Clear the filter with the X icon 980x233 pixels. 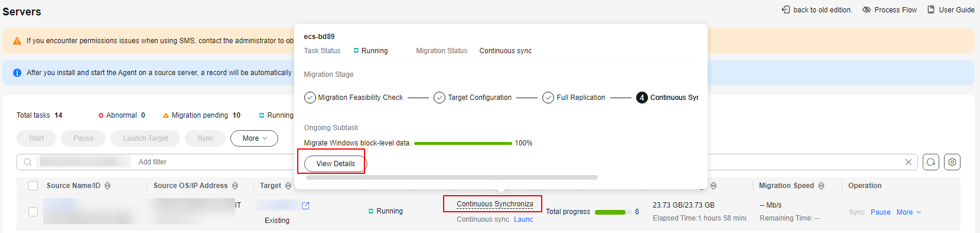pos(909,162)
